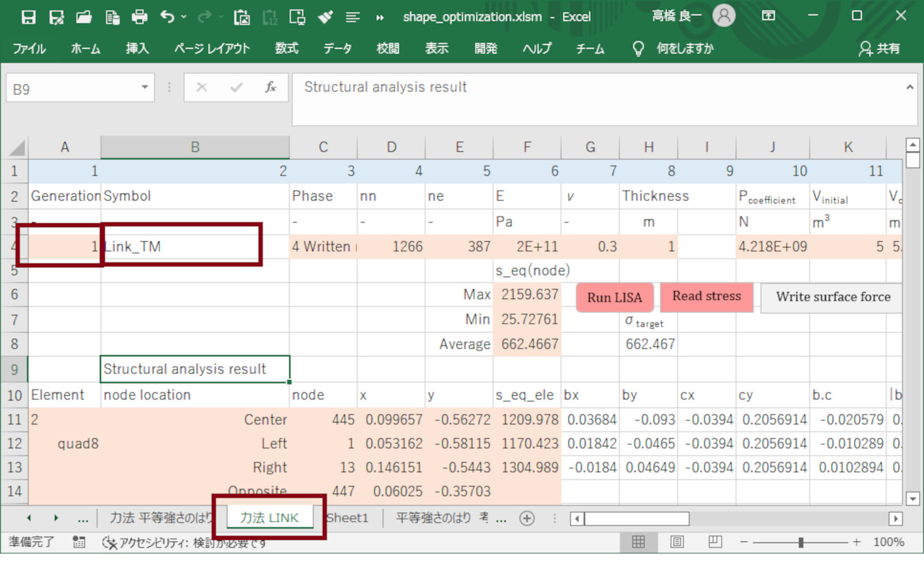Open the 開発 ribbon tab
924x569 pixels.
pyautogui.click(x=486, y=49)
